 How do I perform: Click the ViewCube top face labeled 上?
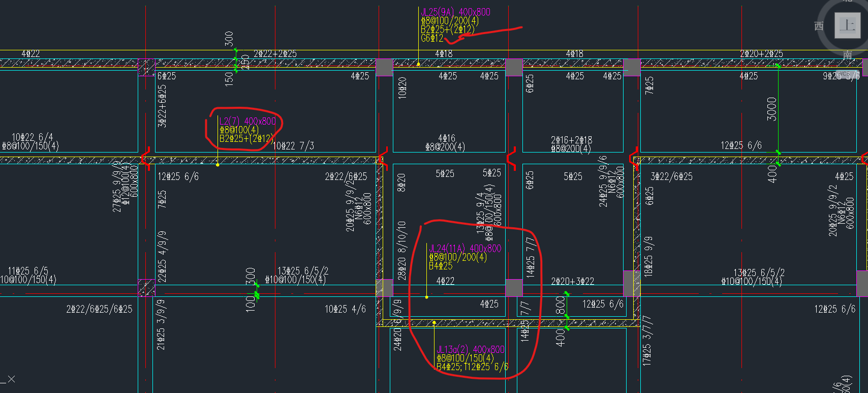847,25
